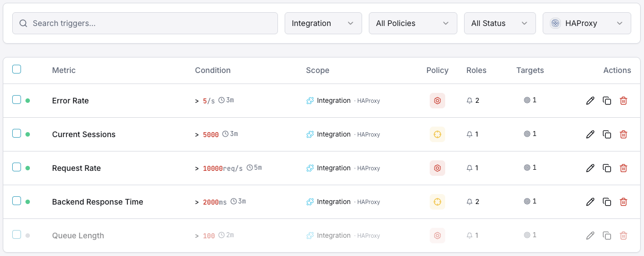Delete the Error Rate trigger
The width and height of the screenshot is (644, 256).
click(x=624, y=101)
